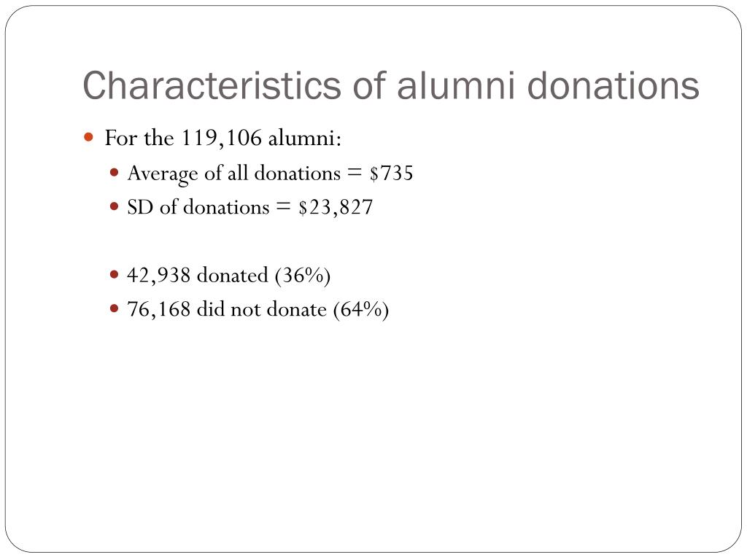This screenshot has height=560, width=747.
Task: Click the word 'donated' in the third sub-bullet
Action: coord(233,275)
